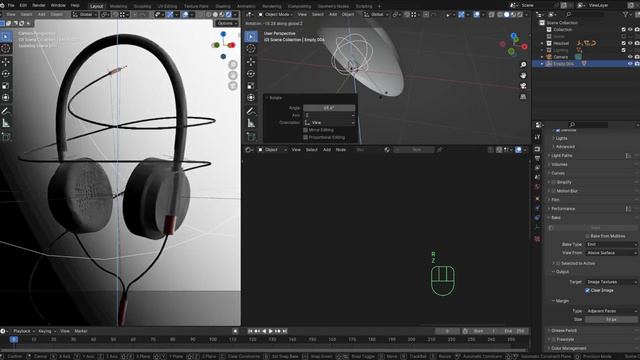Open View From dropdown showing Above Surface

[x=611, y=253]
